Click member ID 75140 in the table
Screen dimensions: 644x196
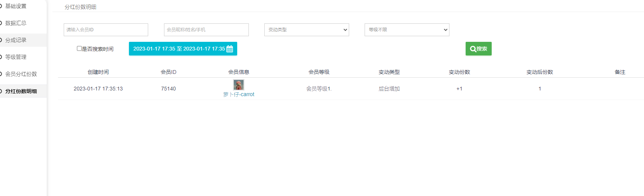[169, 89]
